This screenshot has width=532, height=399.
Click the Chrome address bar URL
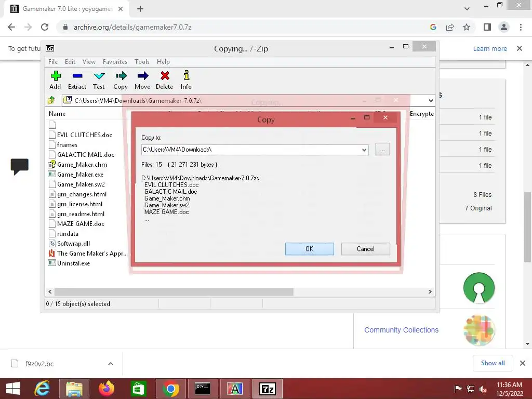point(132,27)
